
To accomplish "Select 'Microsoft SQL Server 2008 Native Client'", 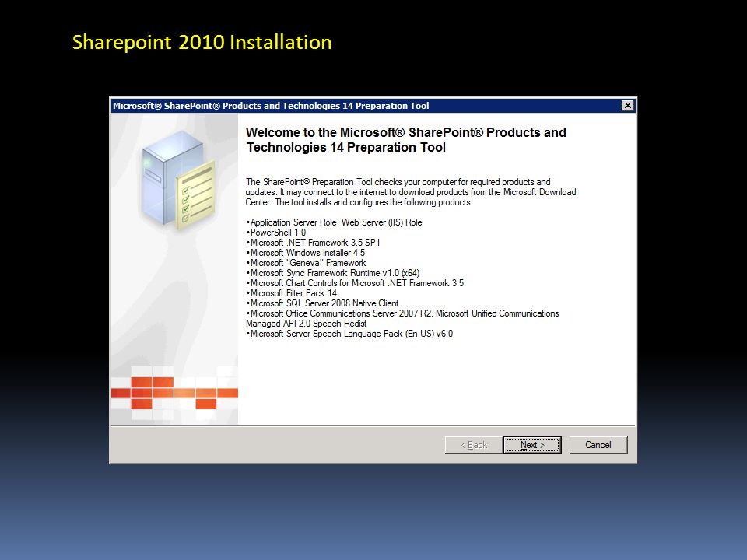I will (322, 303).
